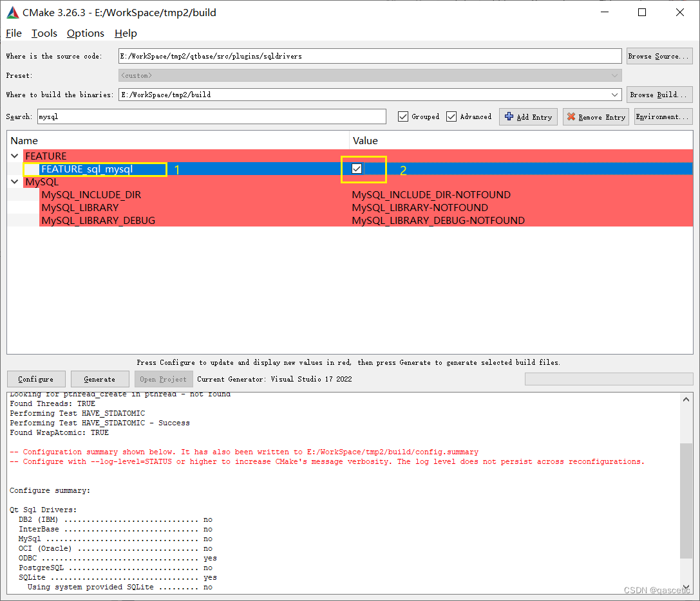Open the Tools menu

tap(44, 33)
